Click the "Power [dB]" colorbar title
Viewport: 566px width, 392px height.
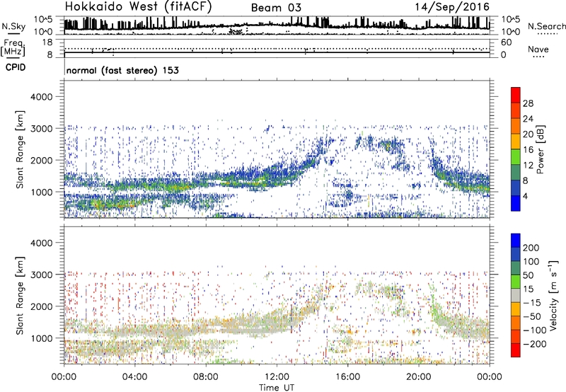click(x=541, y=149)
